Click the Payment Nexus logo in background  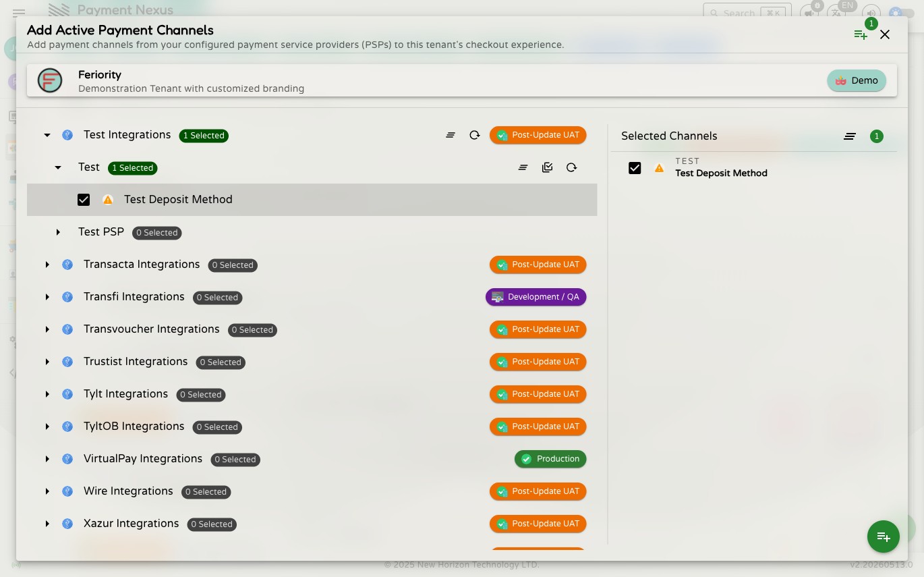click(x=111, y=10)
